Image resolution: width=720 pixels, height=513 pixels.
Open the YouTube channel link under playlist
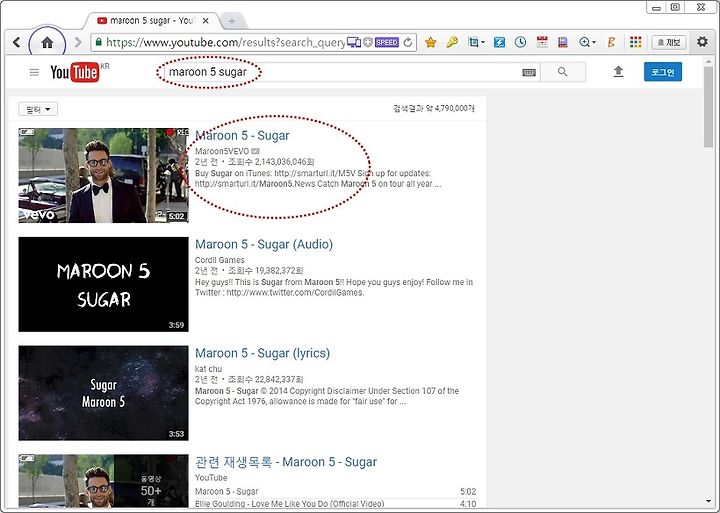click(211, 478)
